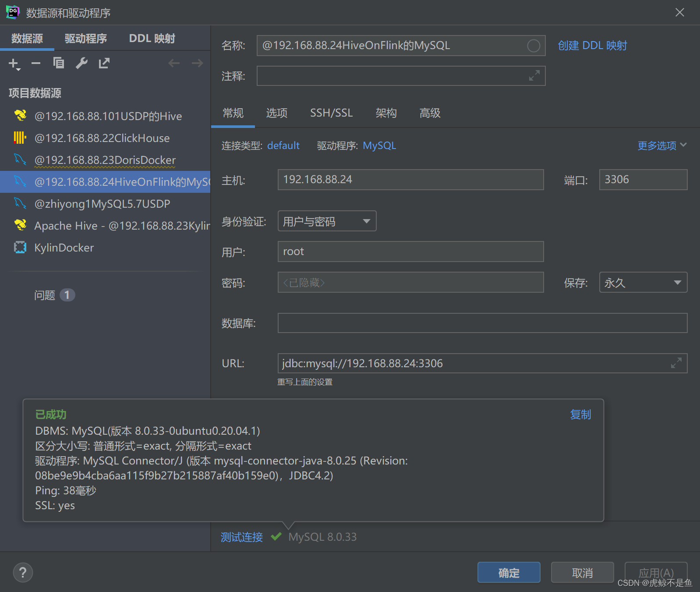The height and width of the screenshot is (592, 700).
Task: Open the 架构 schemas tab
Action: tap(386, 113)
